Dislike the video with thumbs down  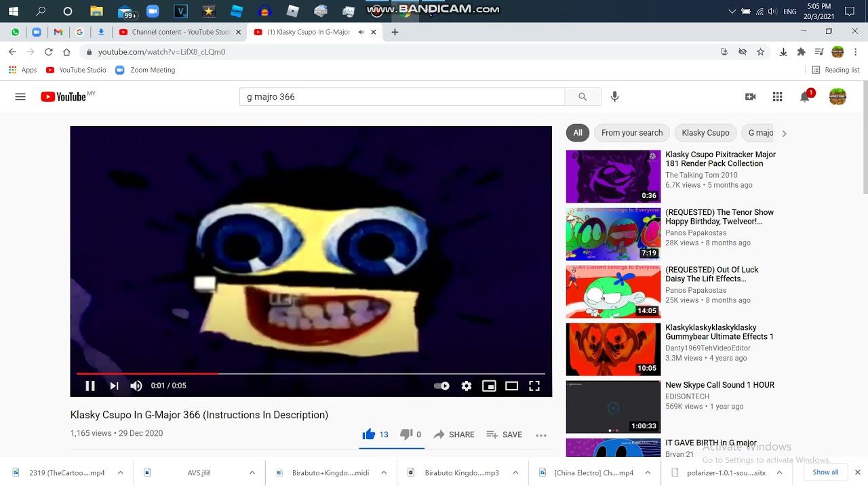pos(410,434)
